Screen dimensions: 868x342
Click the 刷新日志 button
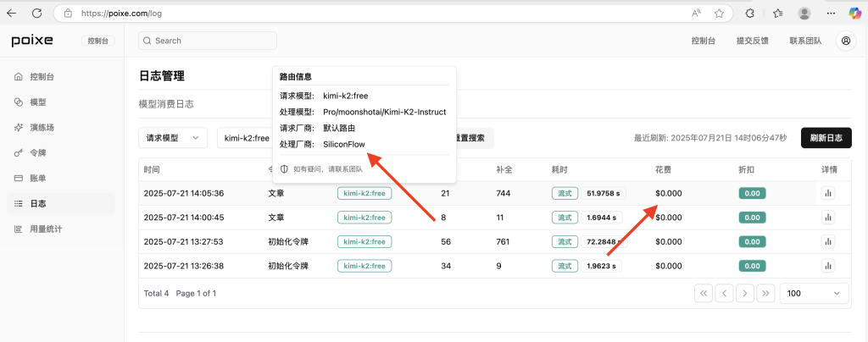tap(826, 138)
